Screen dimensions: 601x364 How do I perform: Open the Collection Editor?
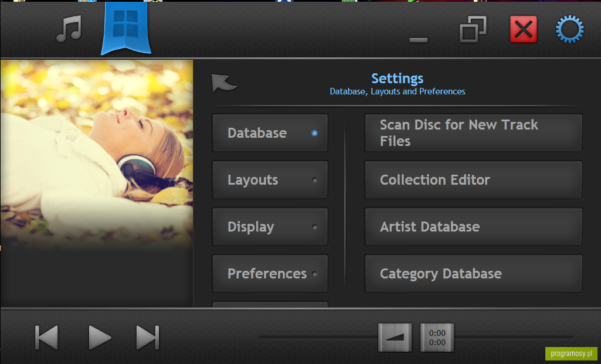click(x=473, y=180)
